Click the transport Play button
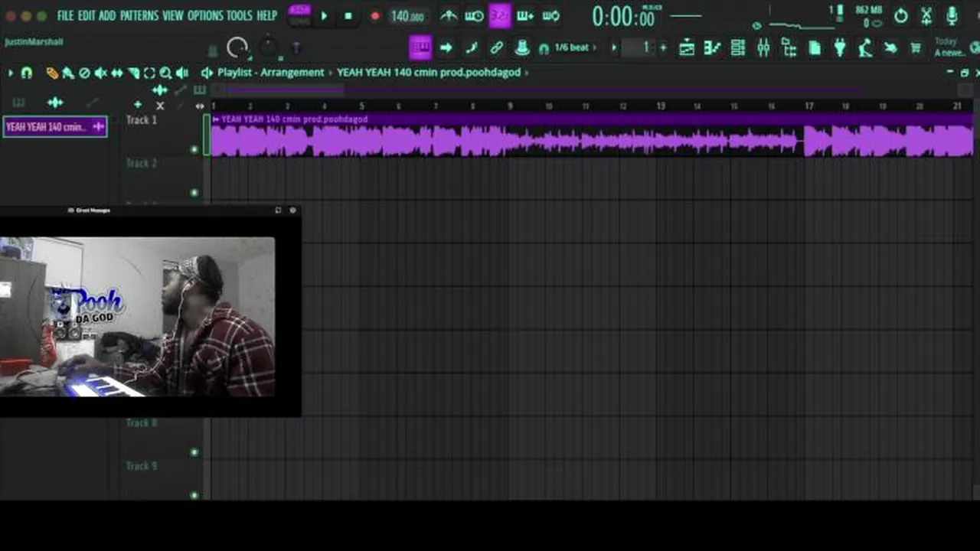 (324, 15)
